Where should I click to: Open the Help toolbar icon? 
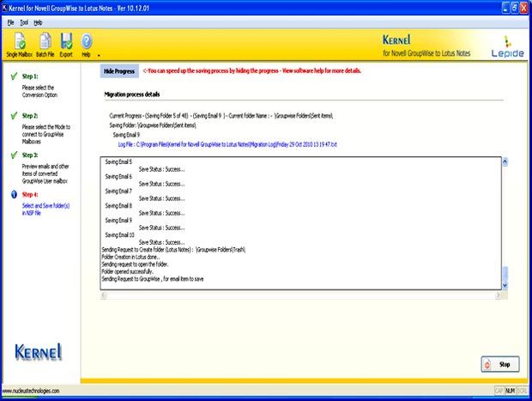click(x=87, y=45)
